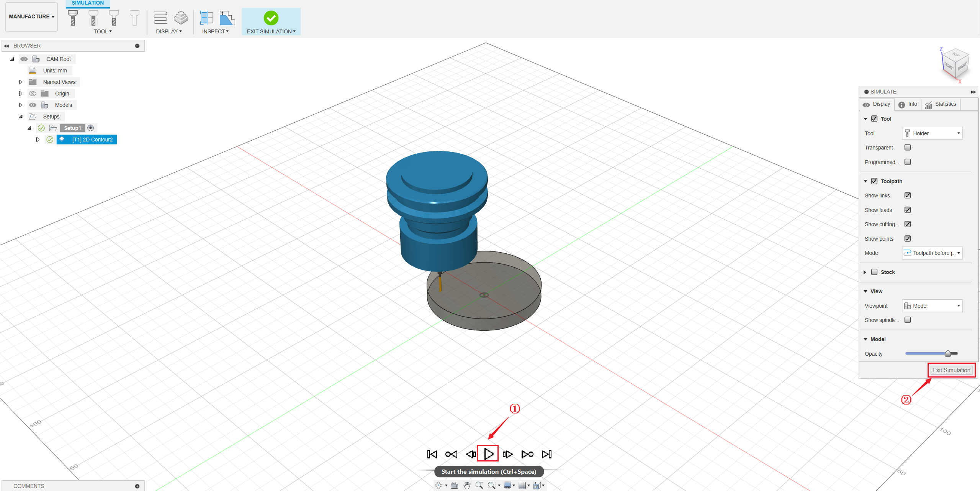
Task: Open the display settings monitor icon at bottom
Action: 508,485
